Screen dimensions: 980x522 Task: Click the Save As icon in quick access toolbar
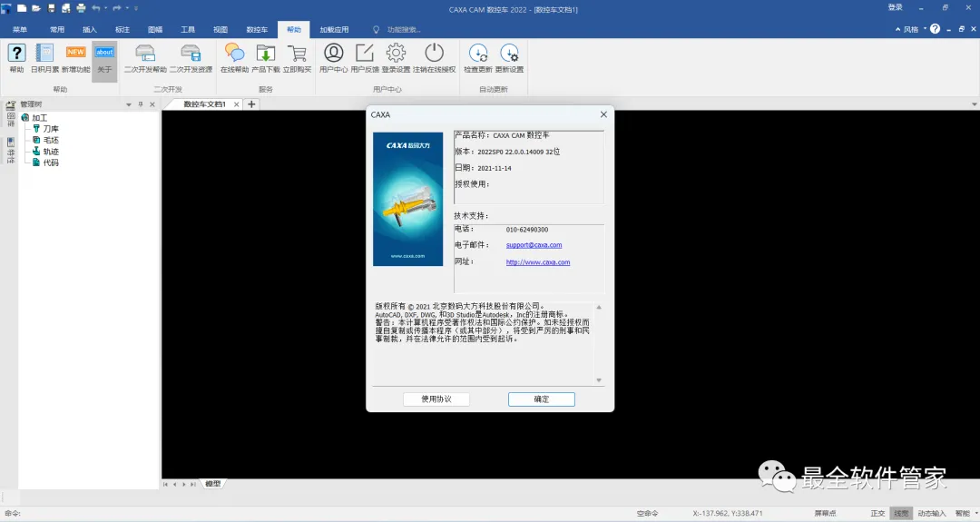(65, 8)
